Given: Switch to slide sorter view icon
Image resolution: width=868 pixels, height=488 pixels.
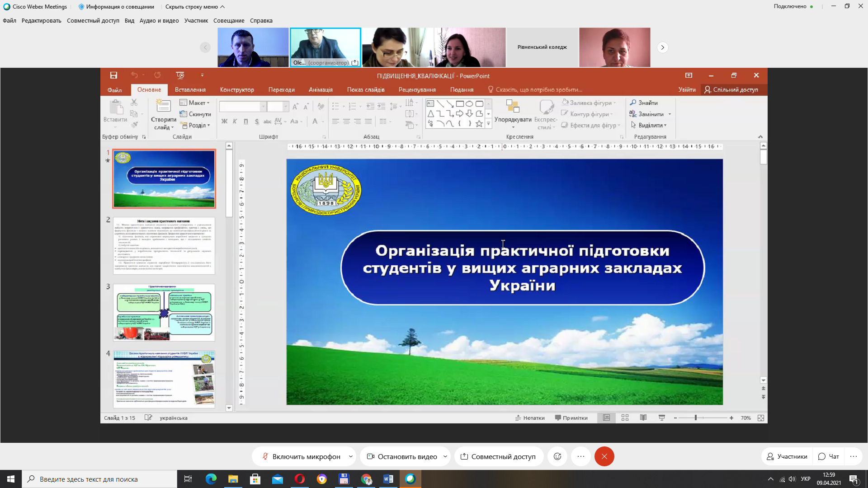Looking at the screenshot, I should pyautogui.click(x=625, y=418).
